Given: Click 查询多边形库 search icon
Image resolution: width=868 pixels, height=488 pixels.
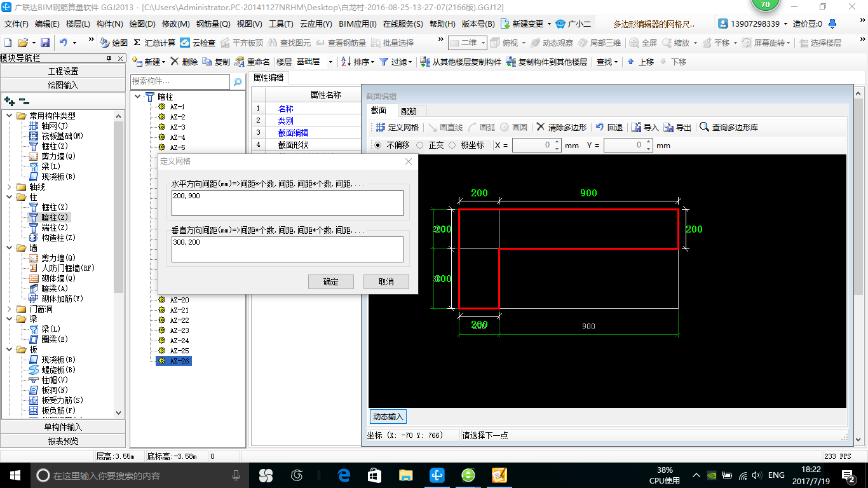Looking at the screenshot, I should 705,127.
